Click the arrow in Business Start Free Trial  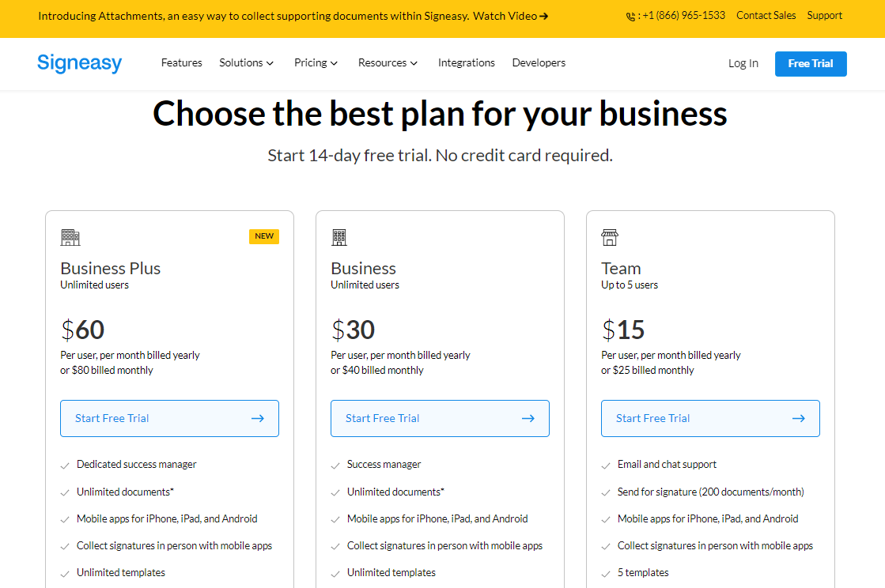tap(528, 418)
